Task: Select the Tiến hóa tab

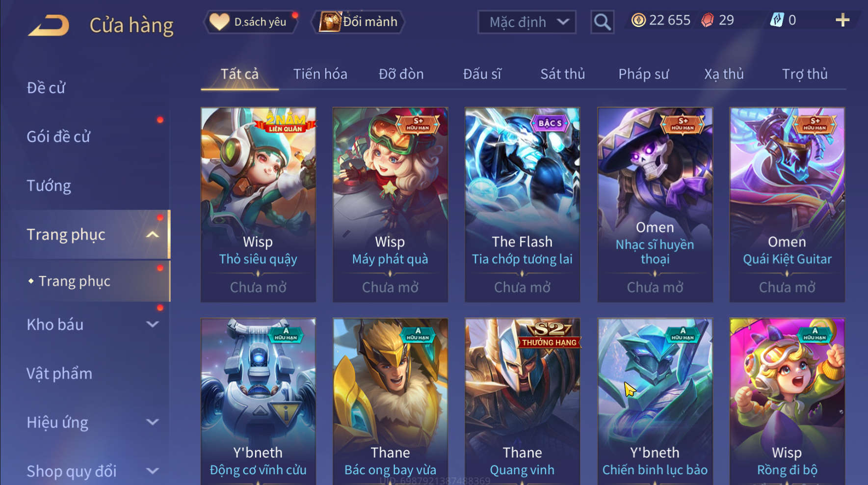Action: (320, 74)
